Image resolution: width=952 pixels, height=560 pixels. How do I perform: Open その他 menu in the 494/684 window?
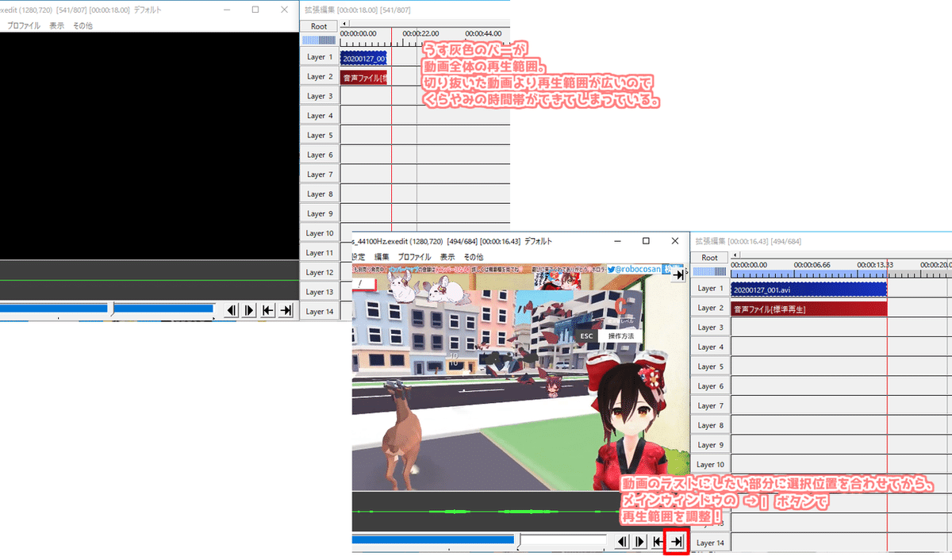click(473, 257)
